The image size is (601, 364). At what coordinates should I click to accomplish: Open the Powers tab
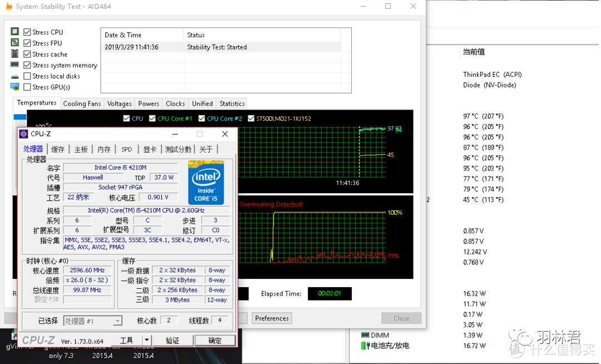[149, 104]
